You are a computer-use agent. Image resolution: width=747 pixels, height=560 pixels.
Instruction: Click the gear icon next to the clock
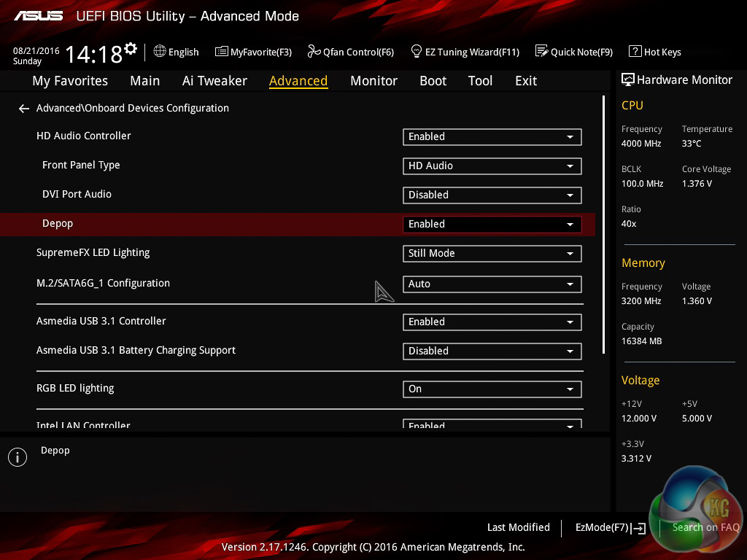131,49
